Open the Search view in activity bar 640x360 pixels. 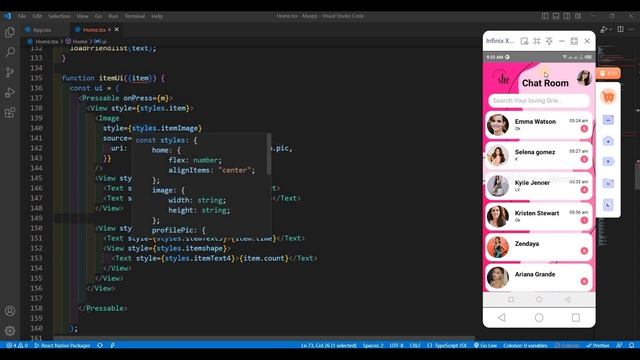(10, 52)
